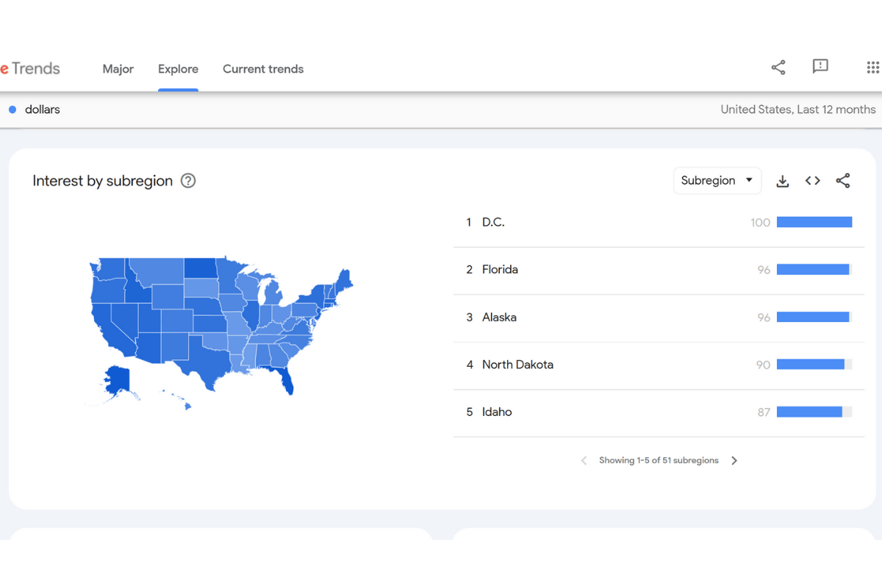Open the Current trends tab
The height and width of the screenshot is (588, 882).
[x=263, y=68]
